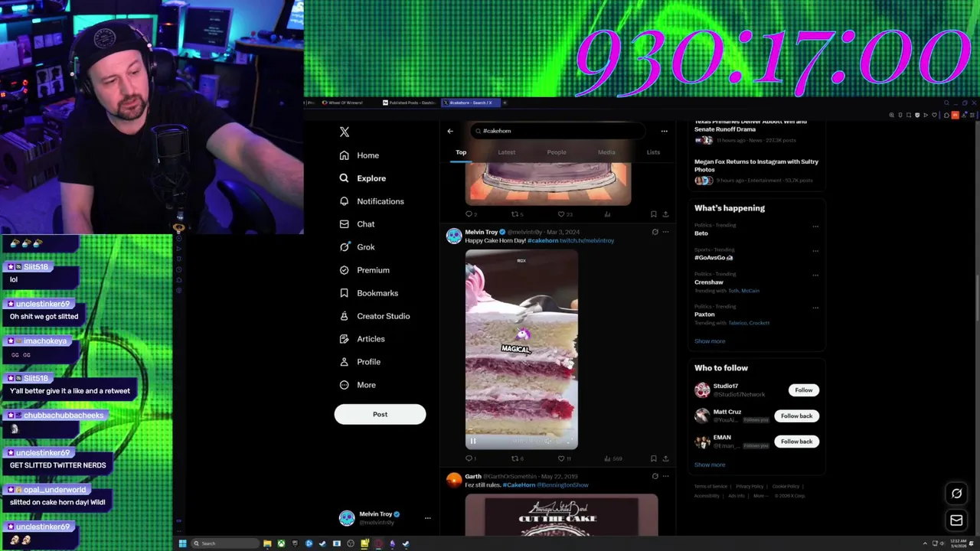The image size is (980, 551).
Task: Open search settings three-dot menu
Action: tap(664, 131)
